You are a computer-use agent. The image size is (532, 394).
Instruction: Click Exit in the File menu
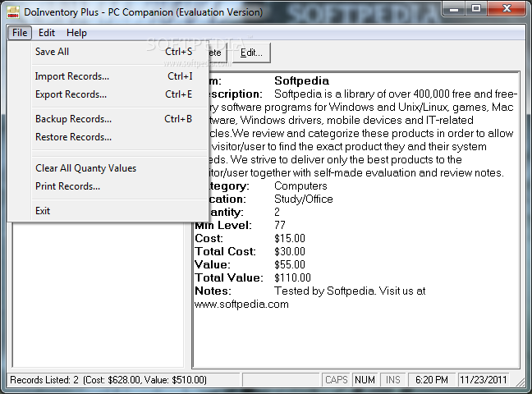[113, 211]
